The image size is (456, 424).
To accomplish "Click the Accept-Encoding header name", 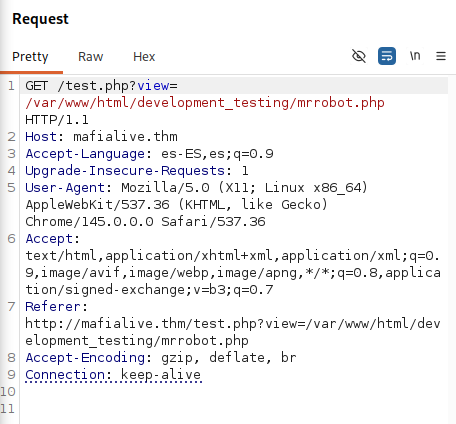I will click(x=85, y=358).
